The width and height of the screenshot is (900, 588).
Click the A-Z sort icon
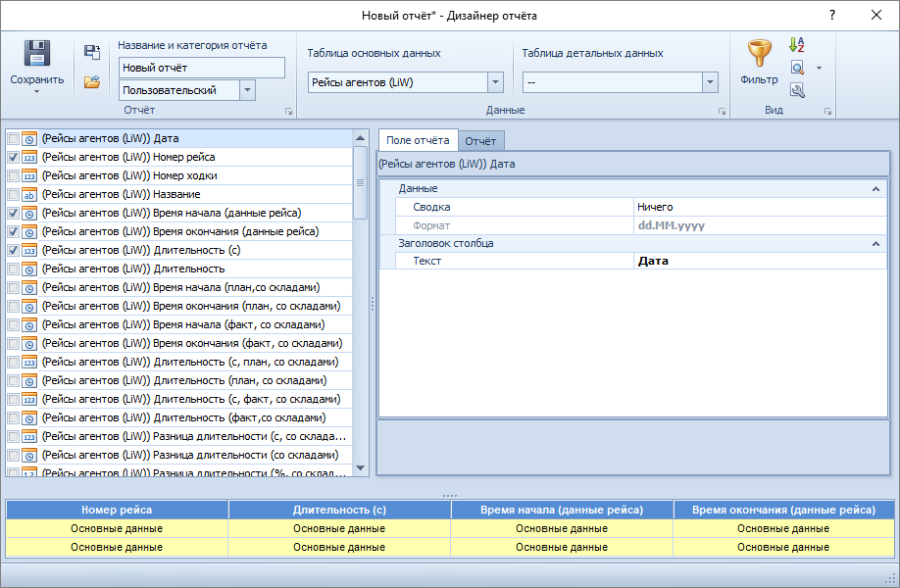[x=797, y=45]
